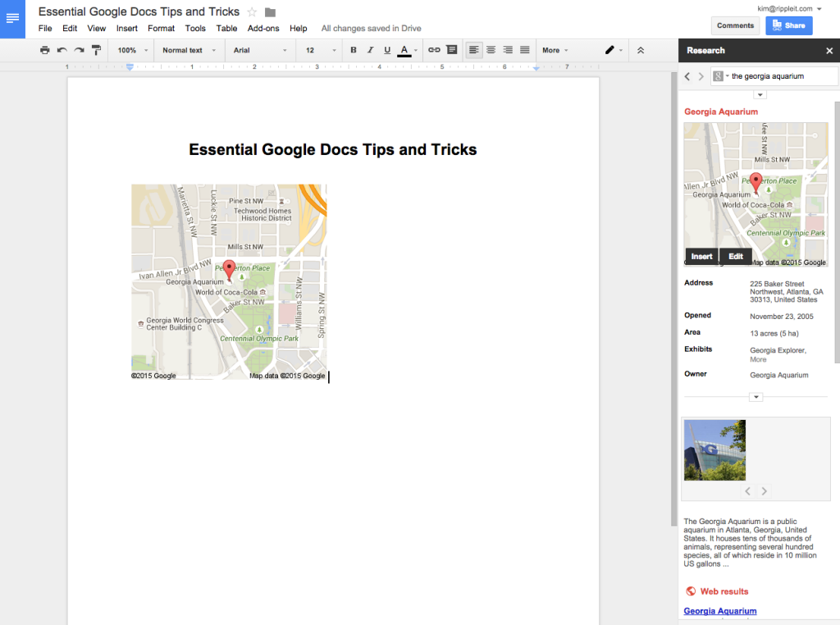Screen dimensions: 840x625
Task: Insert the map from the Research panel
Action: pos(701,256)
